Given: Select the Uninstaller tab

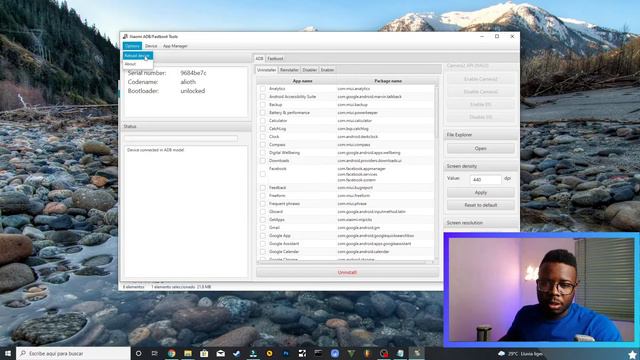Looking at the screenshot, I should pyautogui.click(x=267, y=70).
